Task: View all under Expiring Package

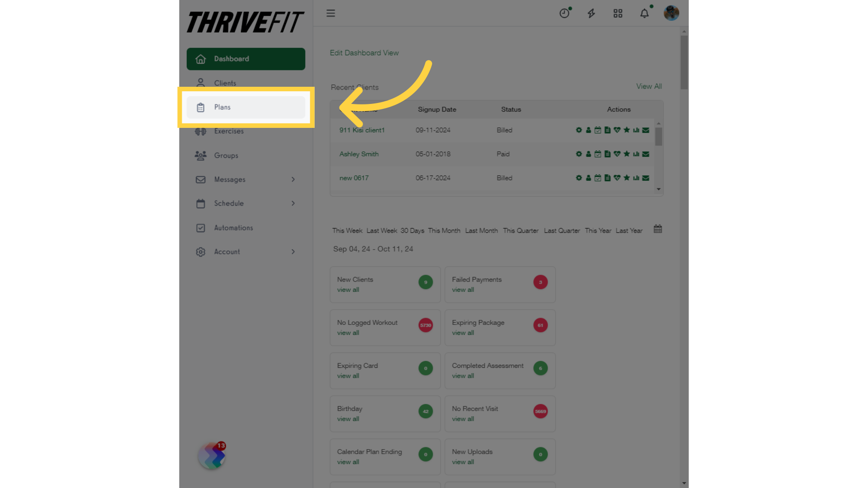Action: coord(463,333)
